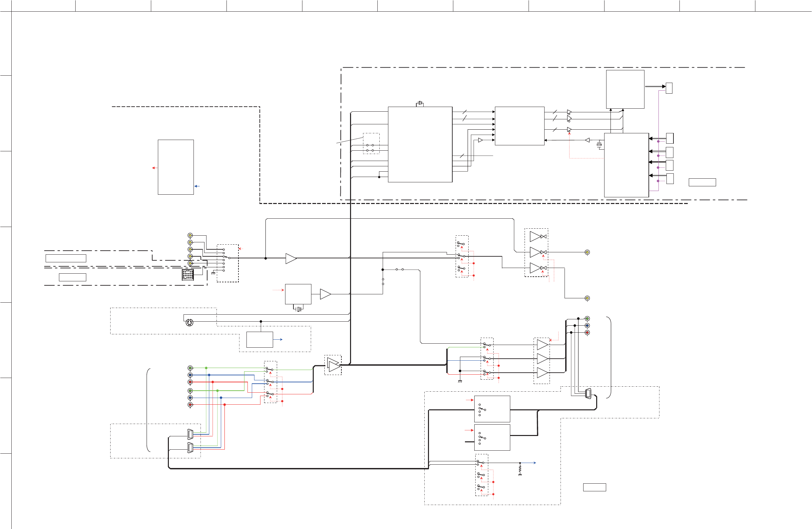Viewport: 812px width, 529px height.
Task: Click the empty label box inside the top-right dash-dot frame
Action: [702, 182]
